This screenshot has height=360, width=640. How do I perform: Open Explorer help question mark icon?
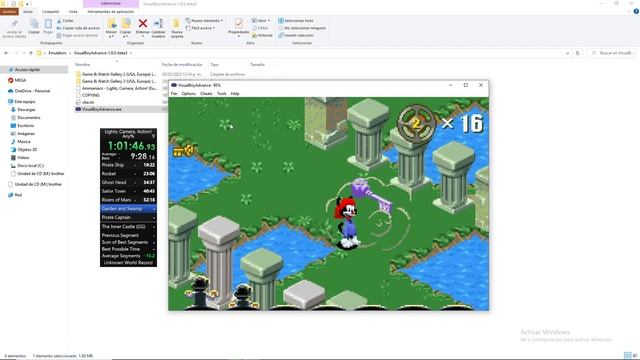(x=636, y=11)
